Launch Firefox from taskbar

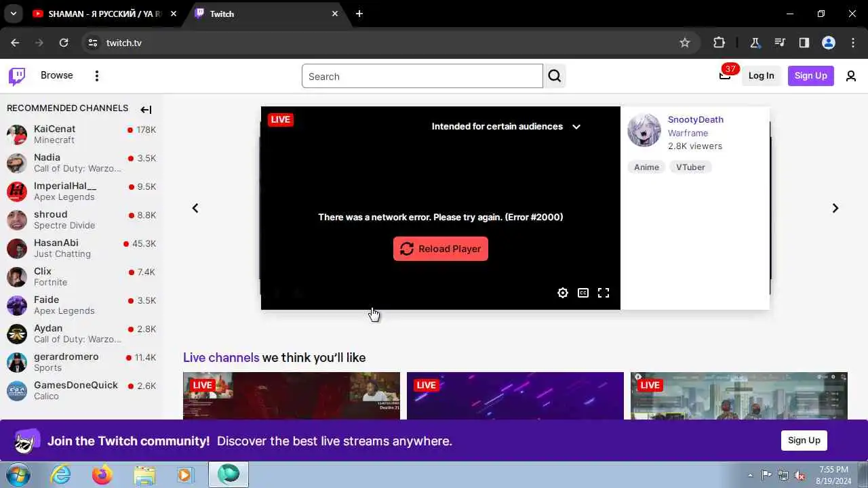(x=102, y=474)
